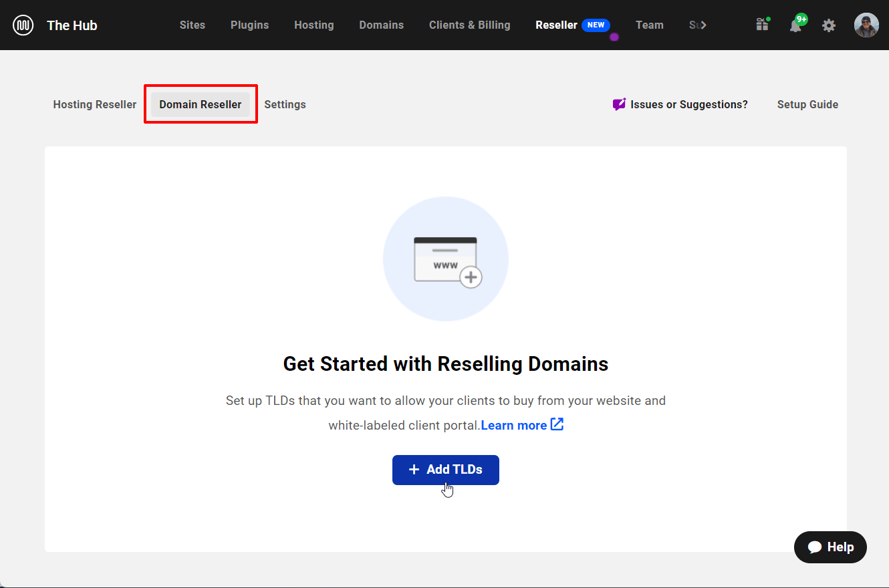Switch to the Hosting Reseller tab
Screen dimensions: 889x588
[94, 104]
